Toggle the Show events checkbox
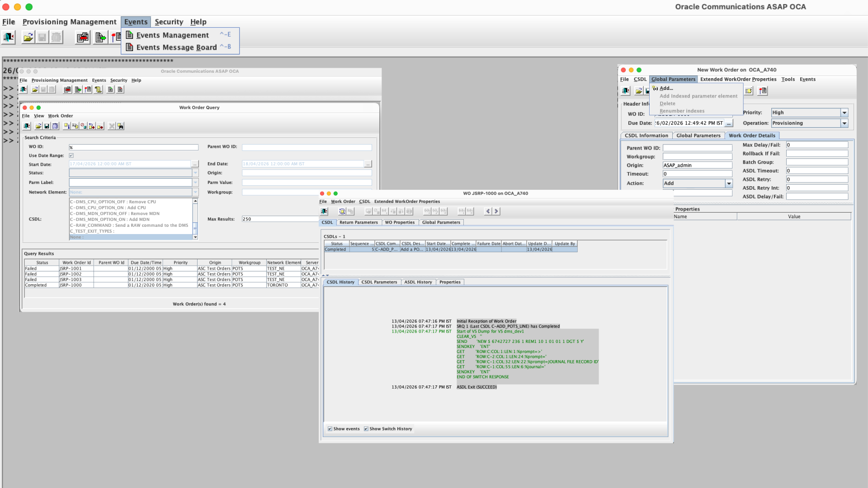The image size is (868, 488). (x=330, y=429)
